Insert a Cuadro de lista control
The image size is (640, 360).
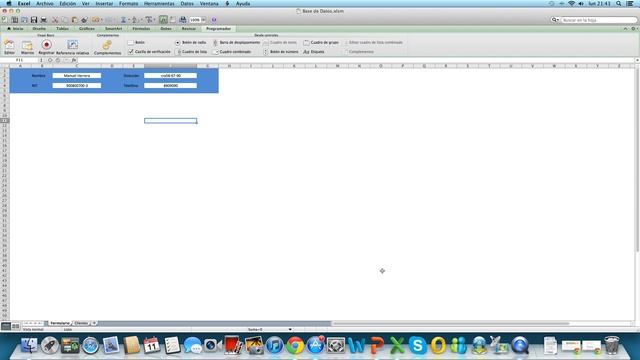pyautogui.click(x=192, y=52)
